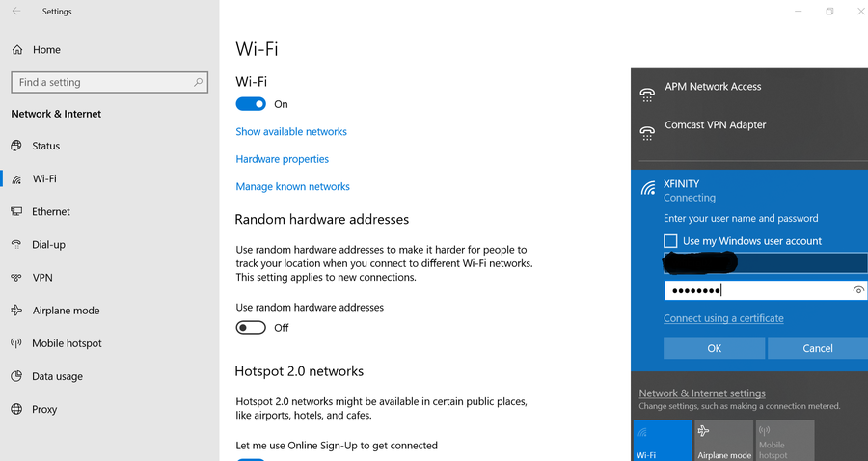Click the VPN sidebar icon

tap(16, 277)
